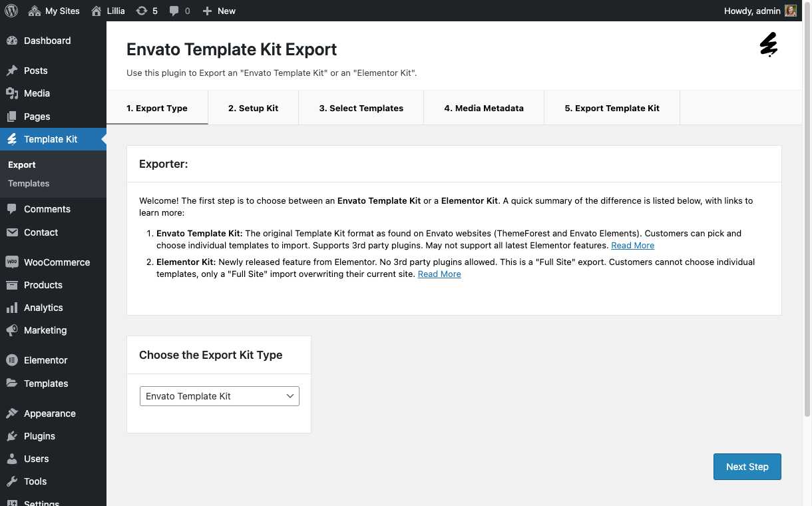The width and height of the screenshot is (812, 506).
Task: Select the 5. Export Template Kit tab
Action: (612, 108)
